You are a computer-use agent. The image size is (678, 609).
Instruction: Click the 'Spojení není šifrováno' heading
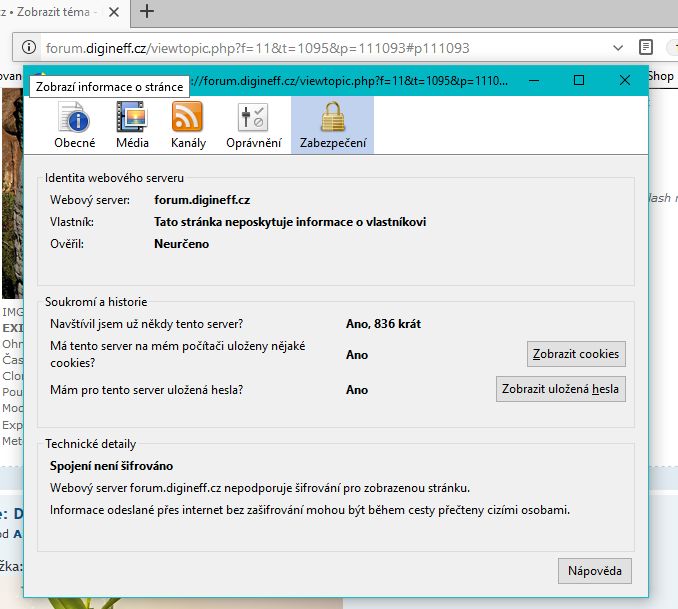click(x=112, y=466)
